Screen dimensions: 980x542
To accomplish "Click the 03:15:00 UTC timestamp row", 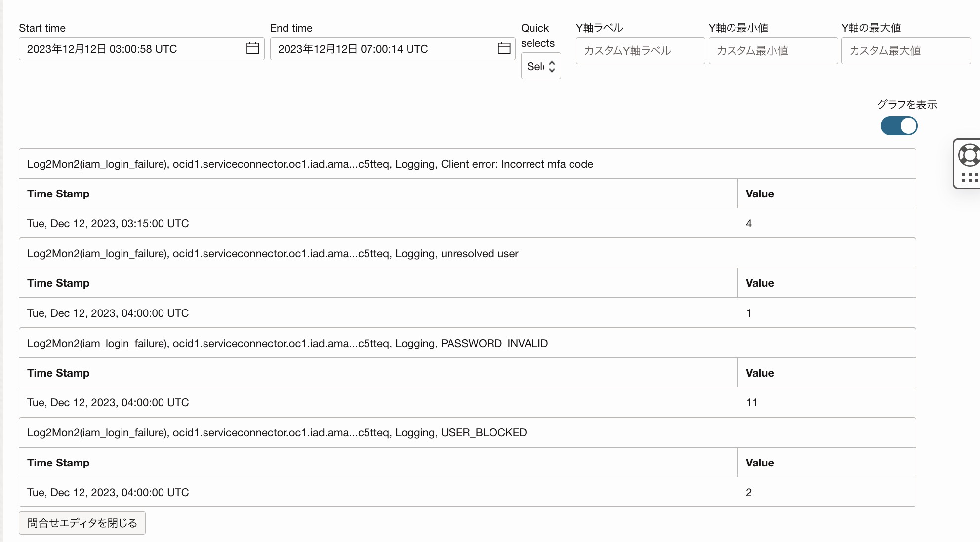I will coord(108,224).
